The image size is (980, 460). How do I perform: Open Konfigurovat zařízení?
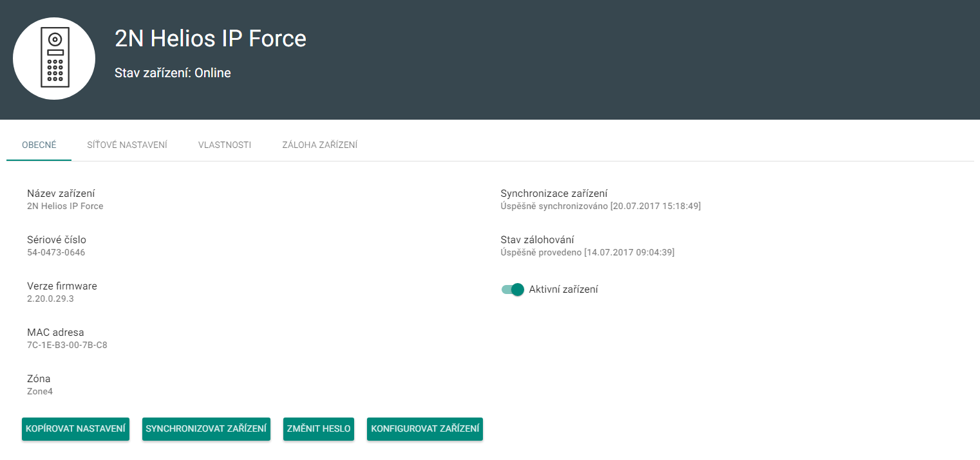[x=425, y=429]
